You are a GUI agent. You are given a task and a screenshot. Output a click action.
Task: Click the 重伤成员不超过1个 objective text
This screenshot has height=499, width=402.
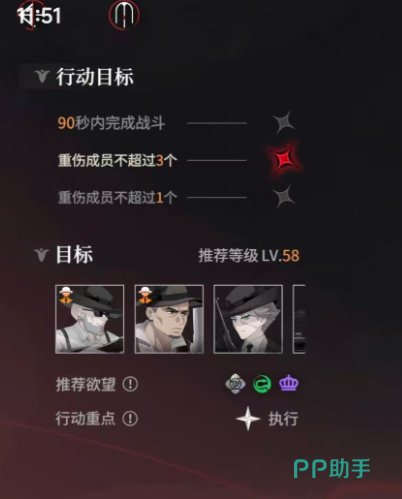coord(117,197)
